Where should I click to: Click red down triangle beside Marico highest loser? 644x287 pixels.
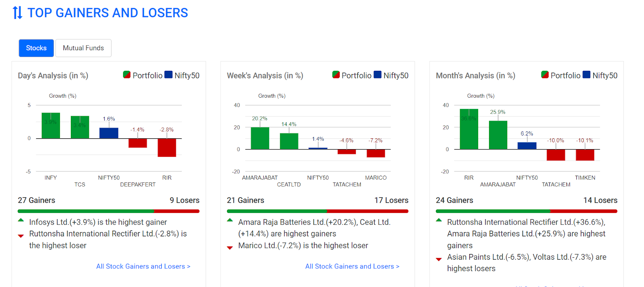coord(230,248)
